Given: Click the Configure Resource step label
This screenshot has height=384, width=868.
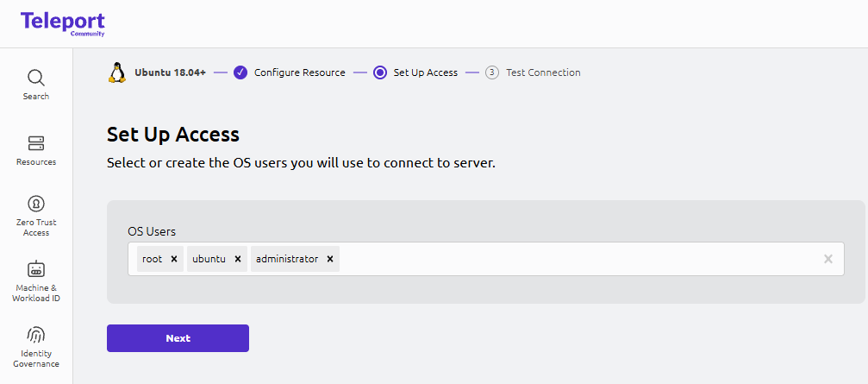Looking at the screenshot, I should click(299, 72).
